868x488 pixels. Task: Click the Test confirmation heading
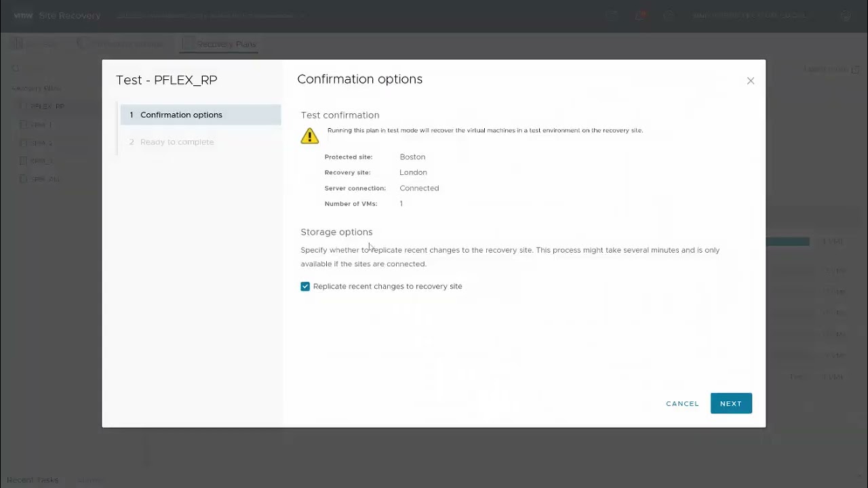pyautogui.click(x=340, y=115)
